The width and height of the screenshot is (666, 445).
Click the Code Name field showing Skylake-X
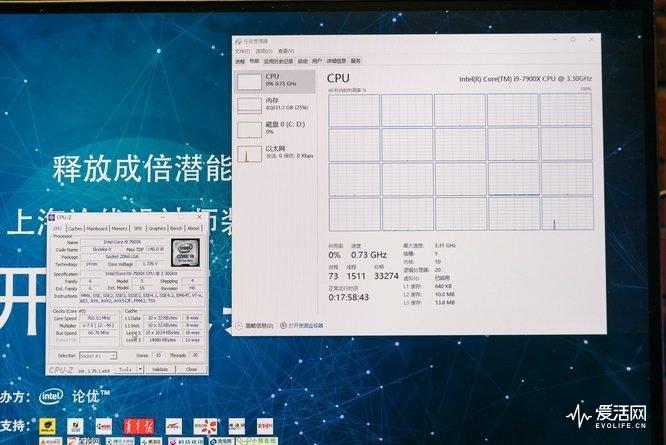point(102,250)
